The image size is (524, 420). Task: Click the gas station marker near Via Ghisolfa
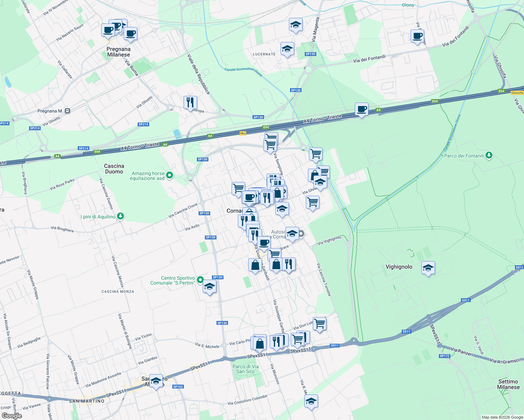313,175
